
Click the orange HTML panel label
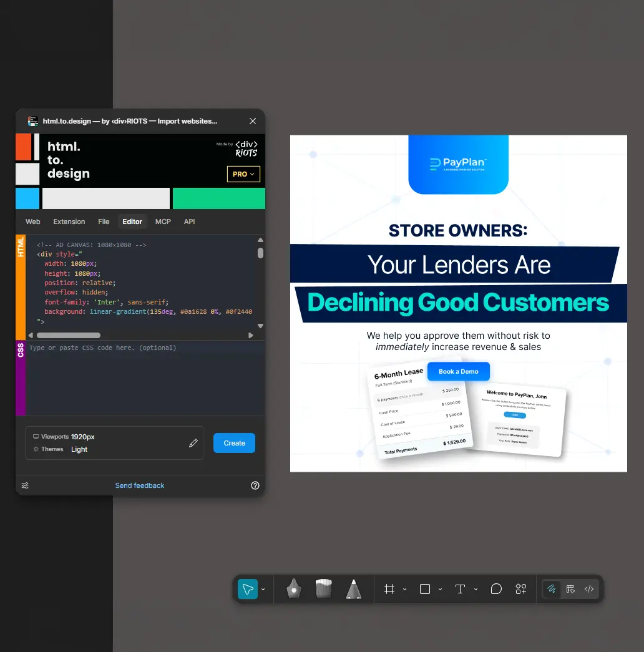21,288
